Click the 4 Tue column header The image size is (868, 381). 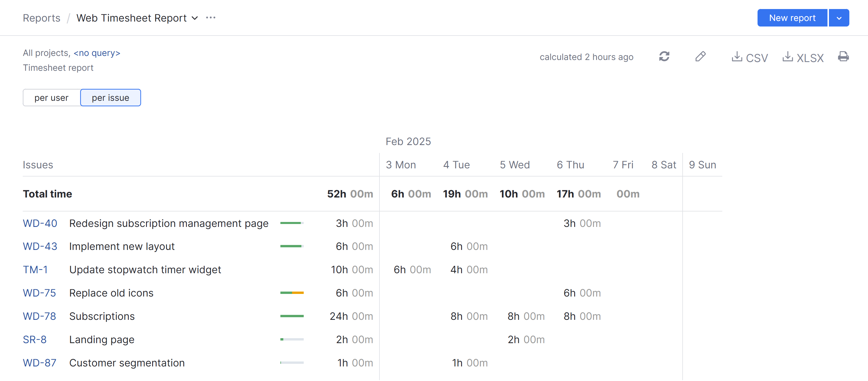(456, 165)
